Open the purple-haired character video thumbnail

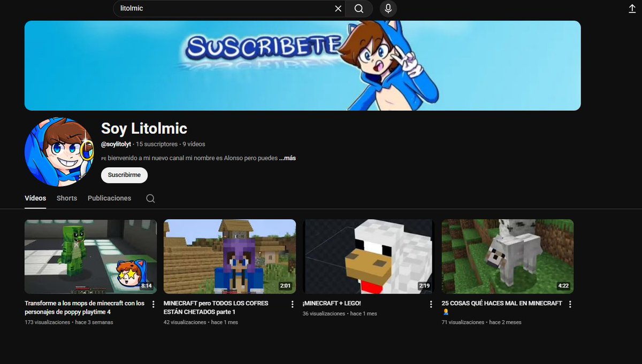(230, 257)
